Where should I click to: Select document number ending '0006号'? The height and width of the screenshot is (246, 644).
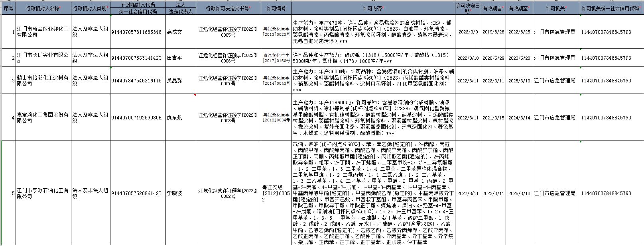coord(228,58)
